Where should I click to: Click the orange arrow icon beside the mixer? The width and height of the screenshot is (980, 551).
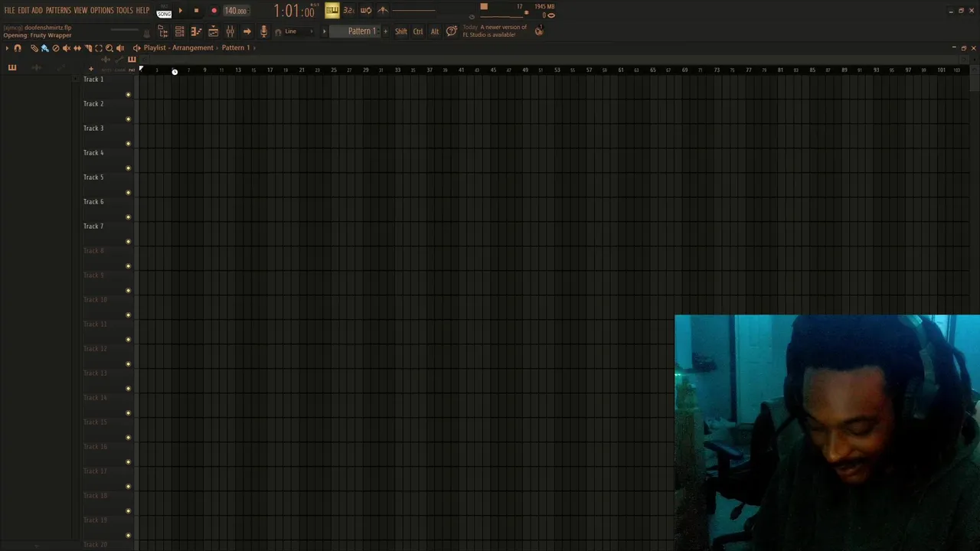coord(247,31)
